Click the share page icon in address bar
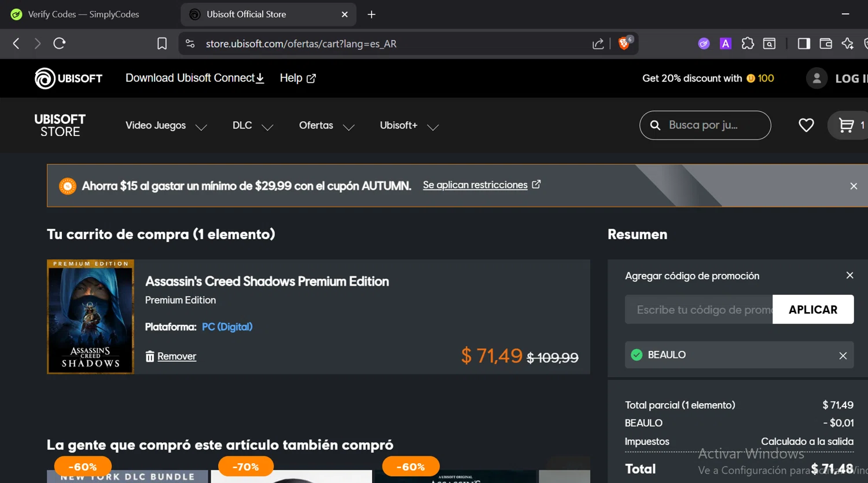Viewport: 868px width, 483px height. (x=598, y=43)
